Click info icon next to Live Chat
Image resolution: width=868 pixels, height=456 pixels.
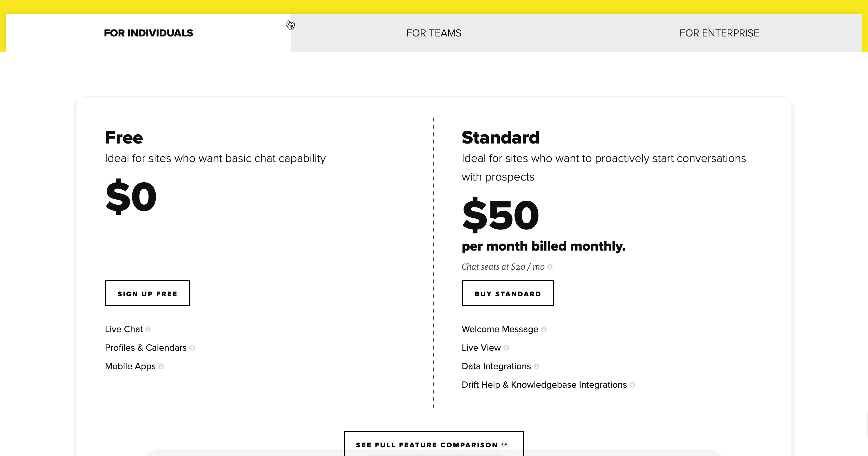pos(148,329)
